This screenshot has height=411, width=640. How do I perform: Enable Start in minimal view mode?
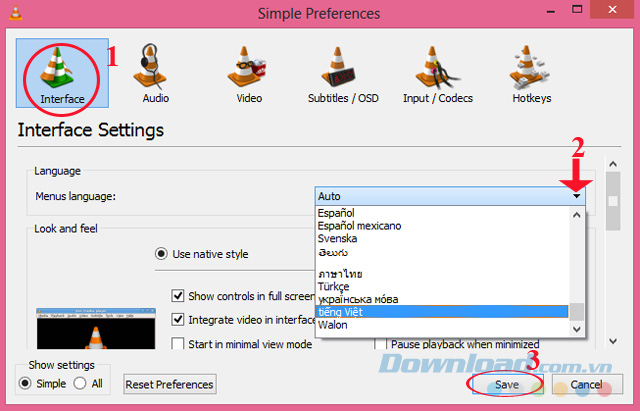pos(178,344)
